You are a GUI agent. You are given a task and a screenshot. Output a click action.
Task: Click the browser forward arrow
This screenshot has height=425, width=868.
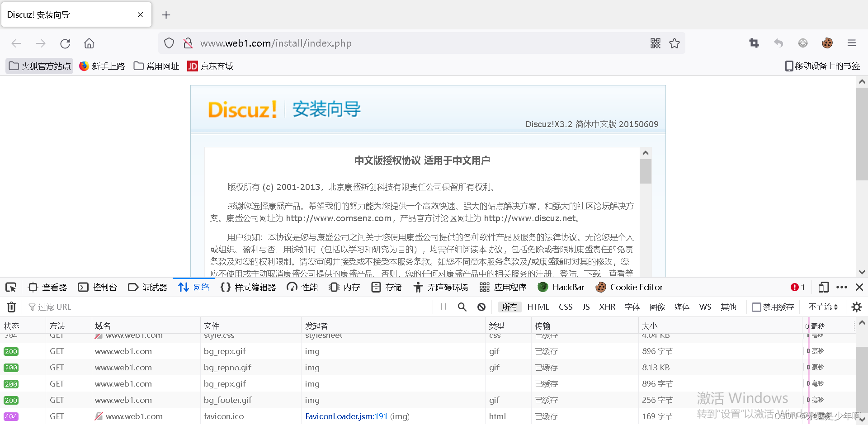pyautogui.click(x=41, y=43)
